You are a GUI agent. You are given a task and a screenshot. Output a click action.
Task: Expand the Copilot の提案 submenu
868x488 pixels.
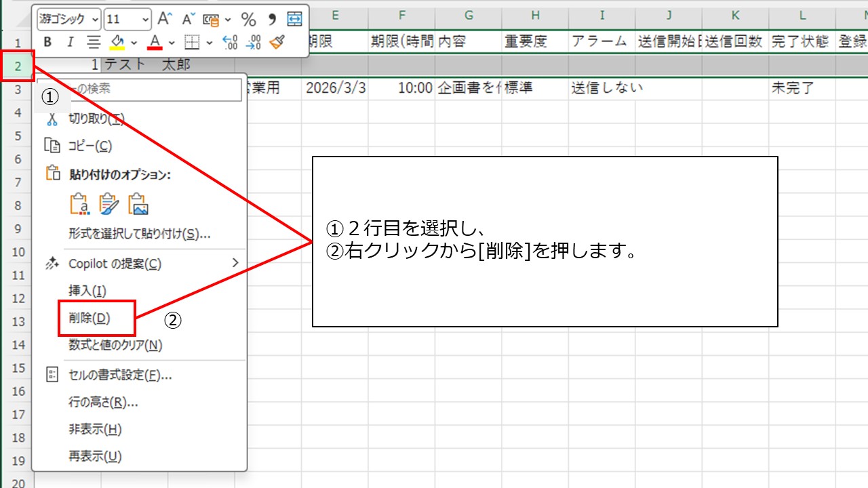coord(235,263)
